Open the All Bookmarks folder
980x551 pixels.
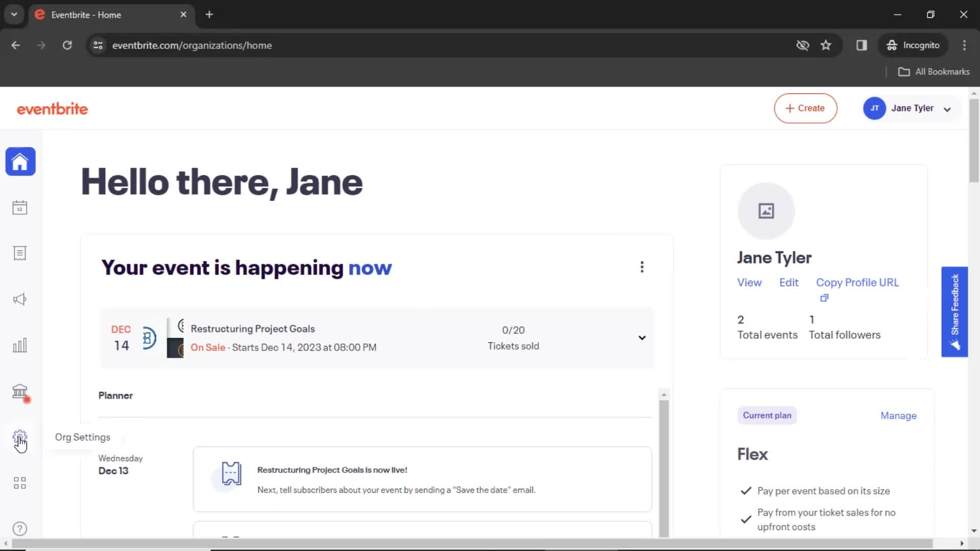coord(934,72)
